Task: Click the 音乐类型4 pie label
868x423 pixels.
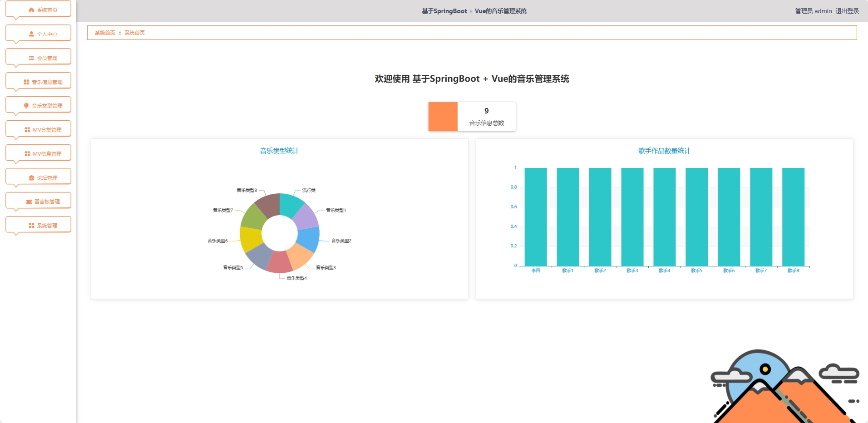Action: tap(297, 278)
